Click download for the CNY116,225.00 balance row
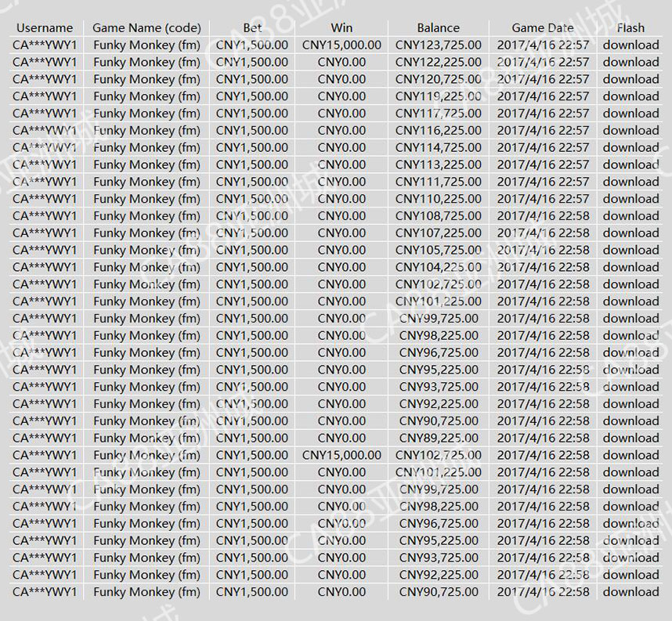672x621 pixels. tap(630, 130)
